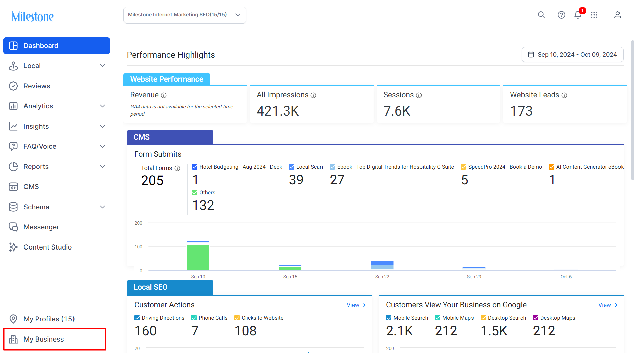The image size is (644, 362).
Task: Open the search icon in header
Action: coord(541,15)
